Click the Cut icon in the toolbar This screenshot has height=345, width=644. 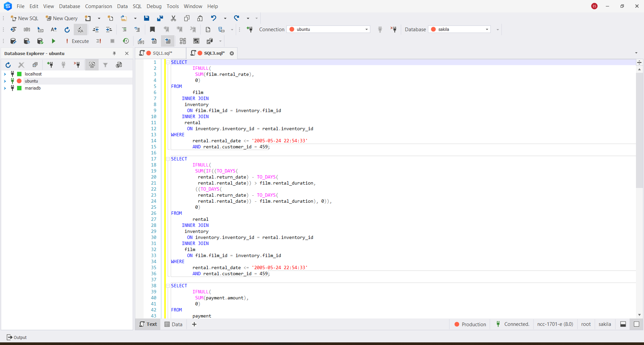point(173,18)
